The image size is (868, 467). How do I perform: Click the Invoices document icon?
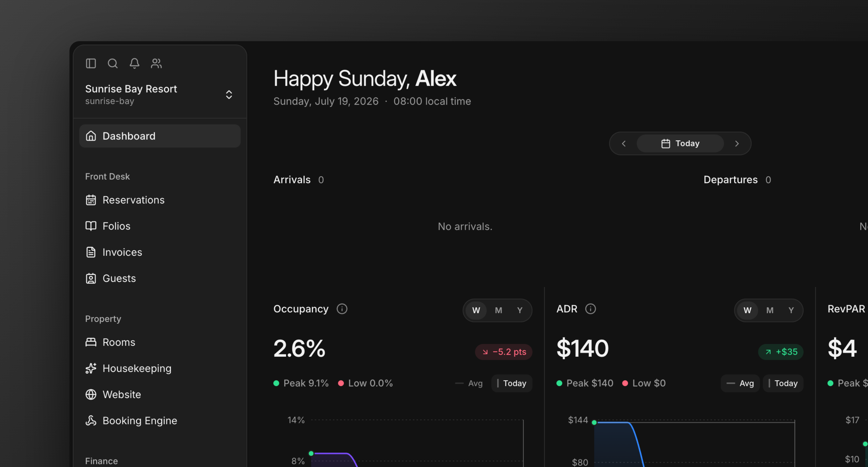click(91, 252)
